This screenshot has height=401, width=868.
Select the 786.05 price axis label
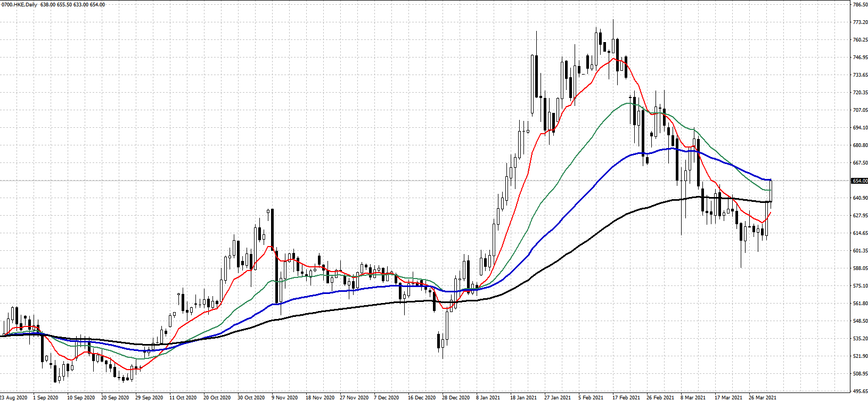click(x=860, y=5)
